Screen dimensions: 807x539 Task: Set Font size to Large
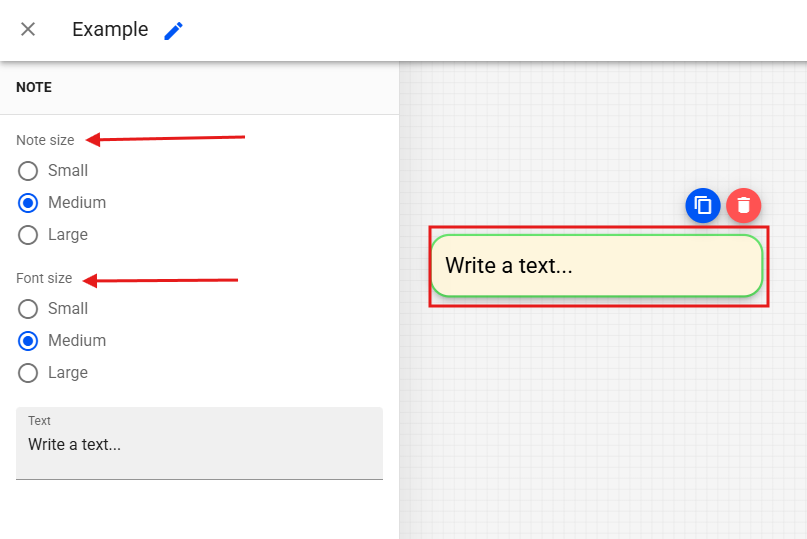(x=28, y=373)
